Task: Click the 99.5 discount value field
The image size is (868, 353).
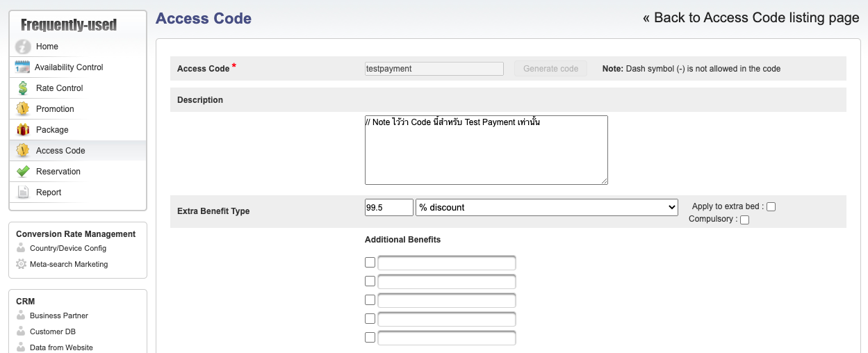Action: point(388,207)
